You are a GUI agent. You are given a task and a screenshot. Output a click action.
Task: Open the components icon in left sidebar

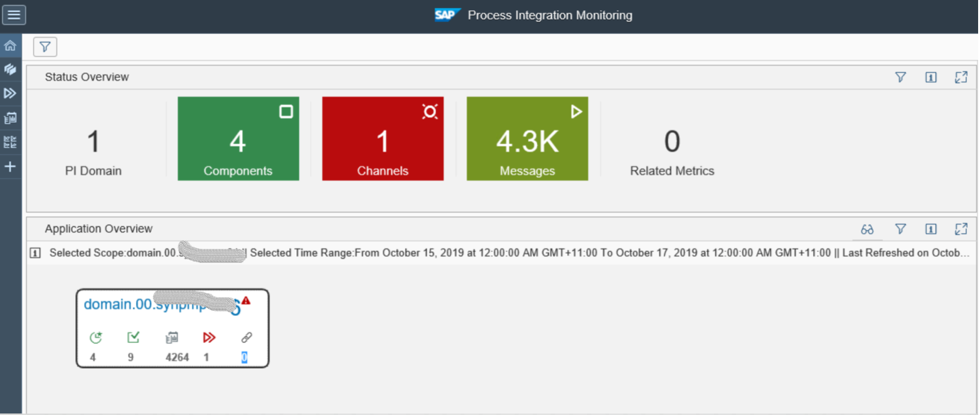[x=10, y=69]
